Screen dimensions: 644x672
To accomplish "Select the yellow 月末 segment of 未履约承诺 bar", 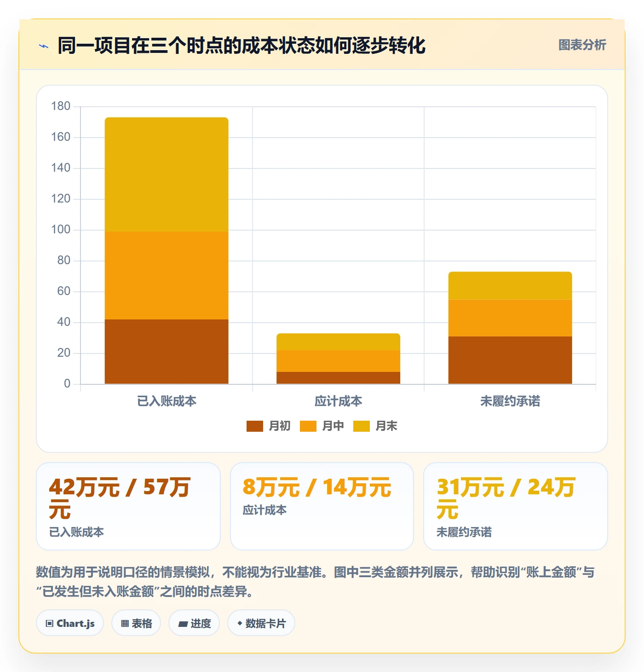I will tap(510, 285).
